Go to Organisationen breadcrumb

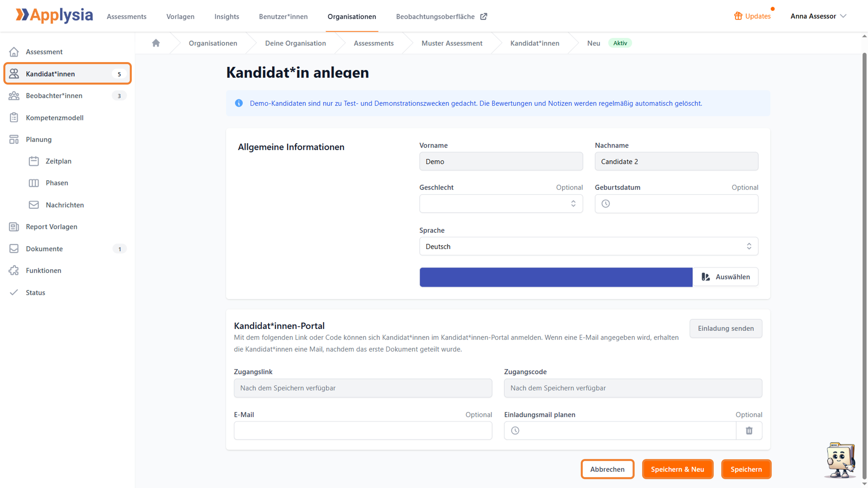[x=213, y=43]
